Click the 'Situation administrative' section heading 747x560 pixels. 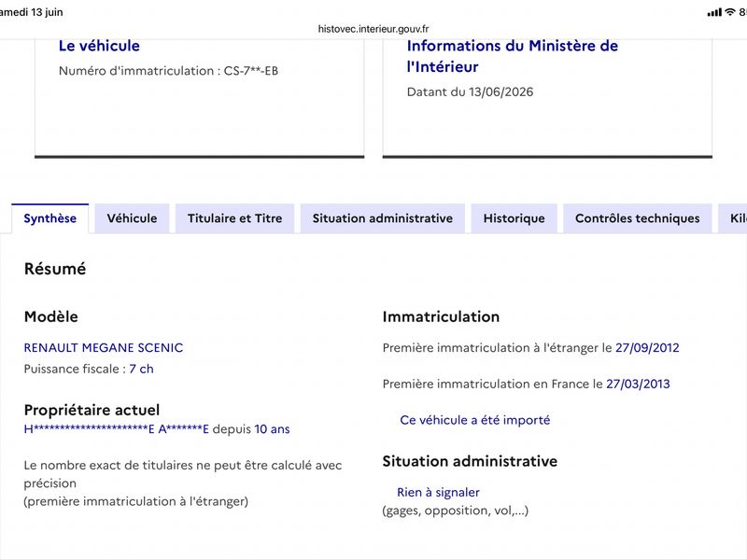(470, 461)
